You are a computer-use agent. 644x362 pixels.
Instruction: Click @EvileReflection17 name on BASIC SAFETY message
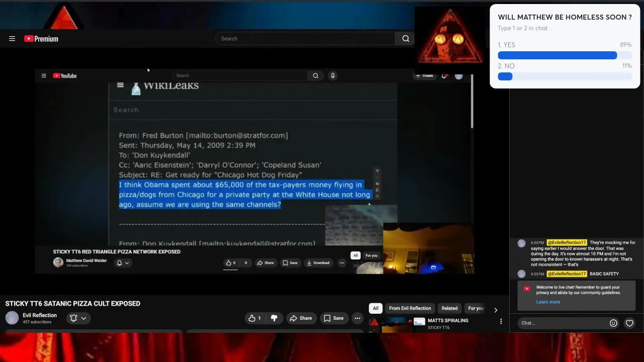567,274
